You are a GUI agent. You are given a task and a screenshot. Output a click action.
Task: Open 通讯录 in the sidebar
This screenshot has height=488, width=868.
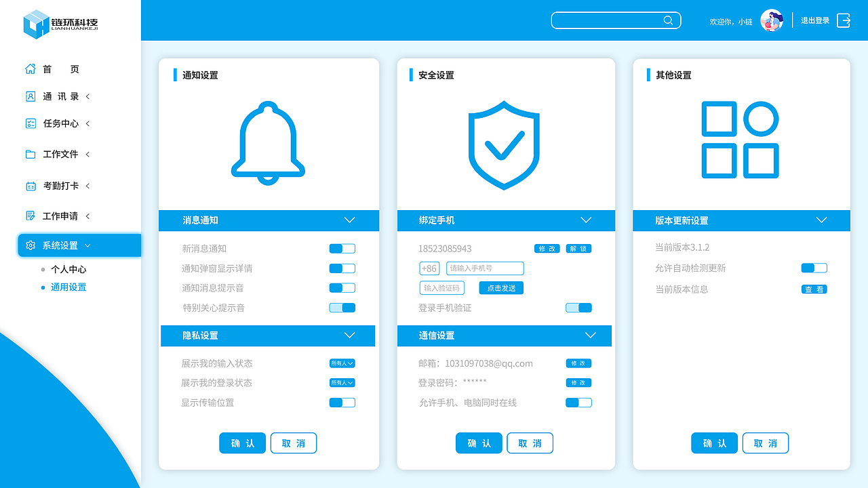click(x=61, y=96)
